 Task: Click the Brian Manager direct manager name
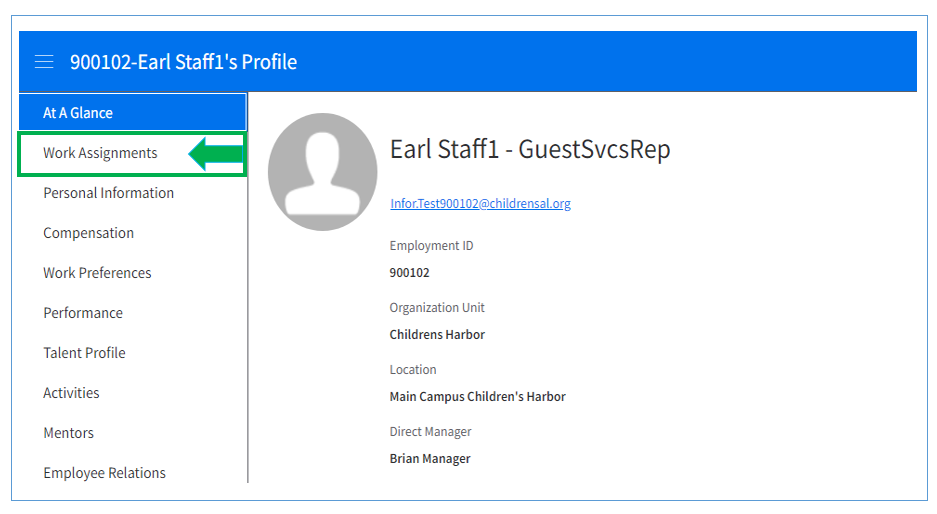pyautogui.click(x=430, y=458)
